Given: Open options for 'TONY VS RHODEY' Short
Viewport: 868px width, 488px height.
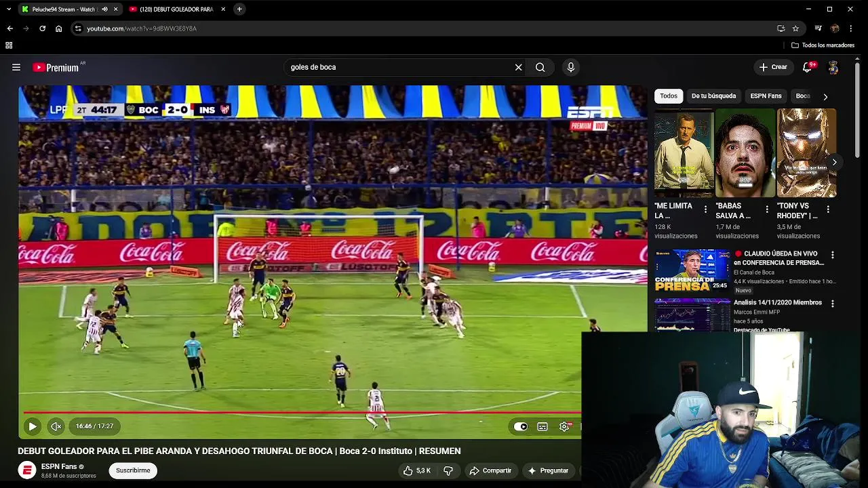Looking at the screenshot, I should tap(828, 209).
